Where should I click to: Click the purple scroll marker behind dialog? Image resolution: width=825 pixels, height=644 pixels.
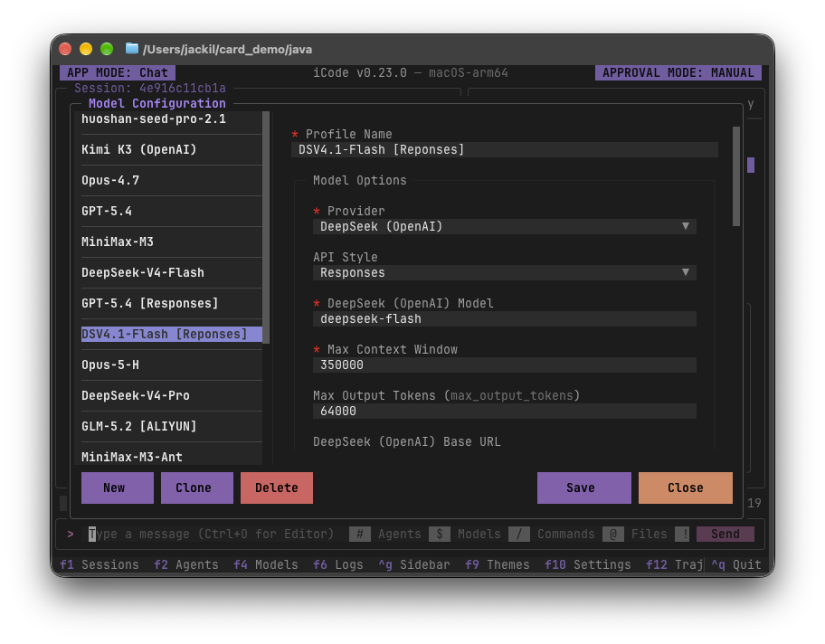pos(751,166)
